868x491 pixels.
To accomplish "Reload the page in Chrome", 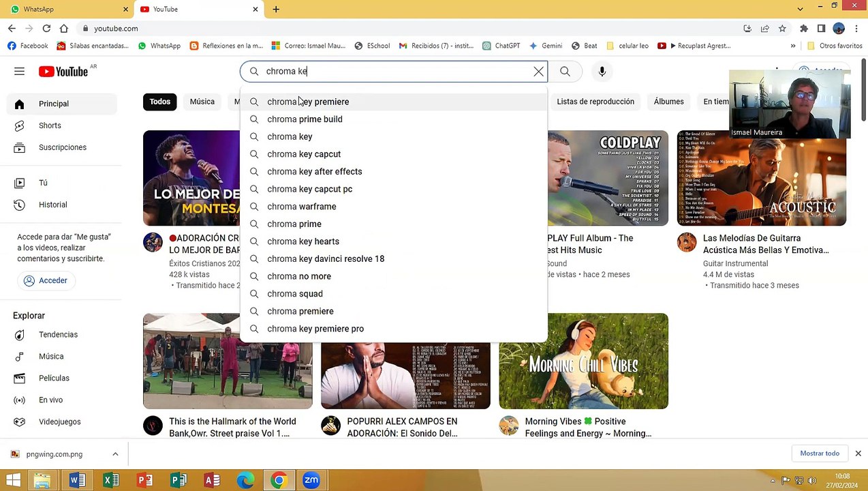I will coord(46,28).
